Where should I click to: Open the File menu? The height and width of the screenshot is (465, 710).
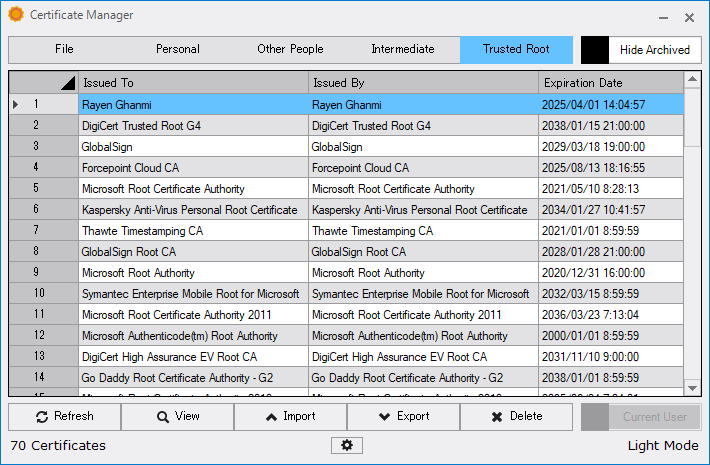(x=64, y=49)
